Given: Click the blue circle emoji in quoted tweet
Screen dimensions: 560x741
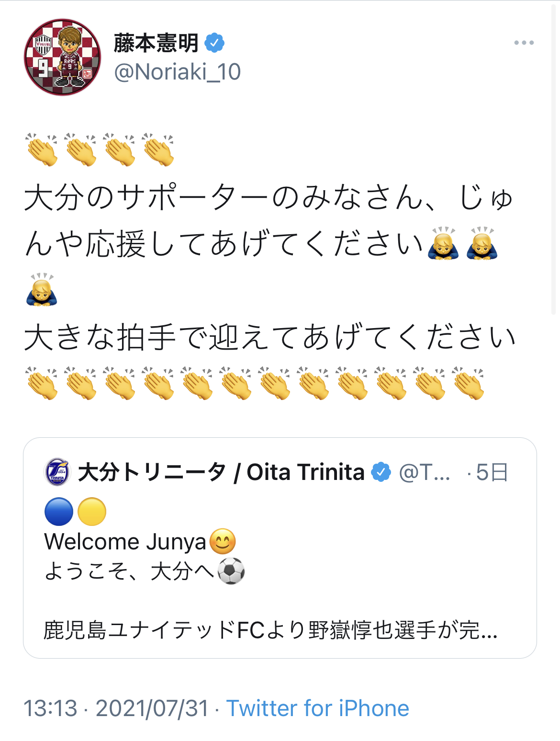Looking at the screenshot, I should click(x=58, y=511).
